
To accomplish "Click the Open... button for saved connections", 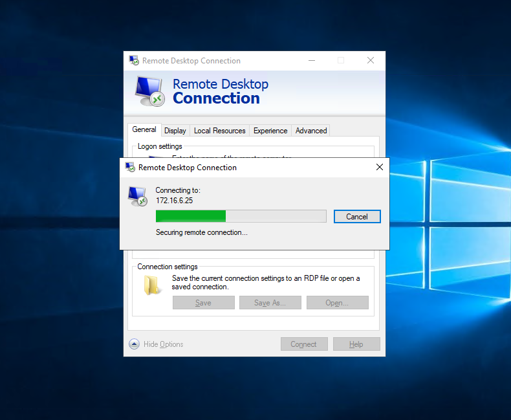I will click(x=337, y=303).
